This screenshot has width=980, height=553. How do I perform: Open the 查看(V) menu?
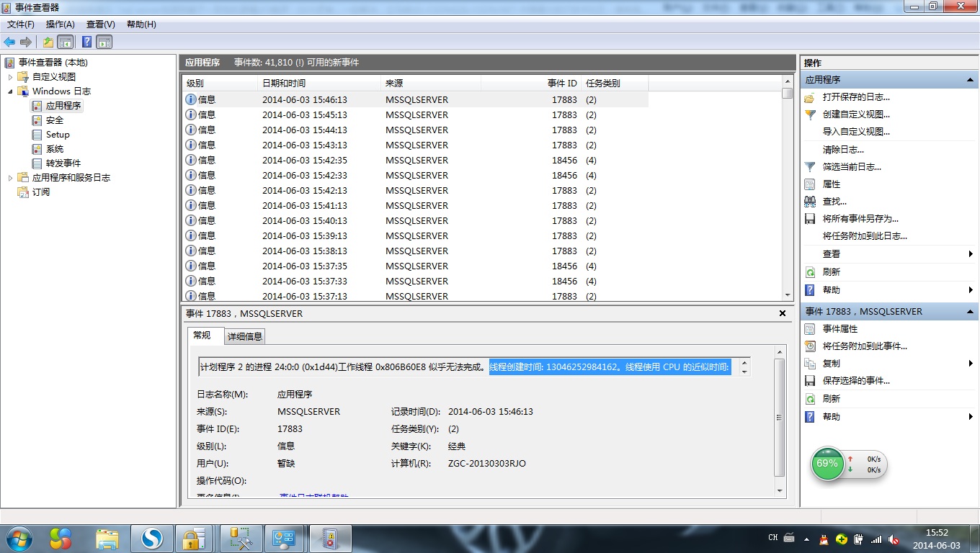[x=101, y=24]
